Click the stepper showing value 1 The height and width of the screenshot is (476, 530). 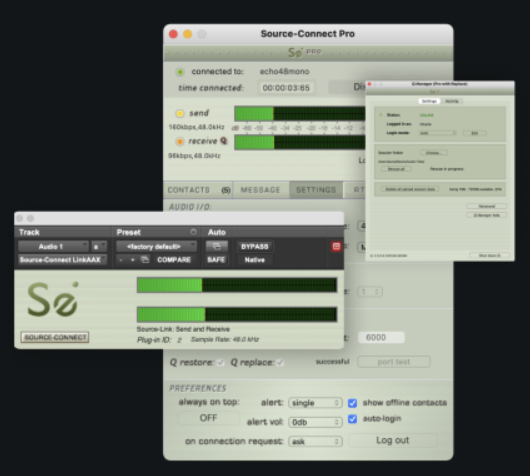coord(370,291)
